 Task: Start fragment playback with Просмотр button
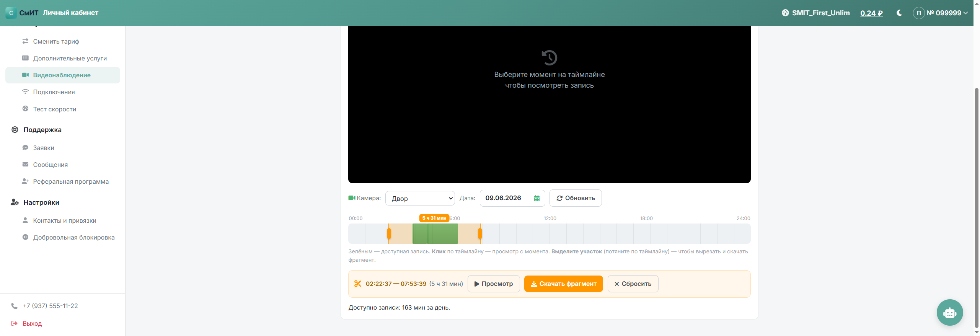[x=494, y=284]
